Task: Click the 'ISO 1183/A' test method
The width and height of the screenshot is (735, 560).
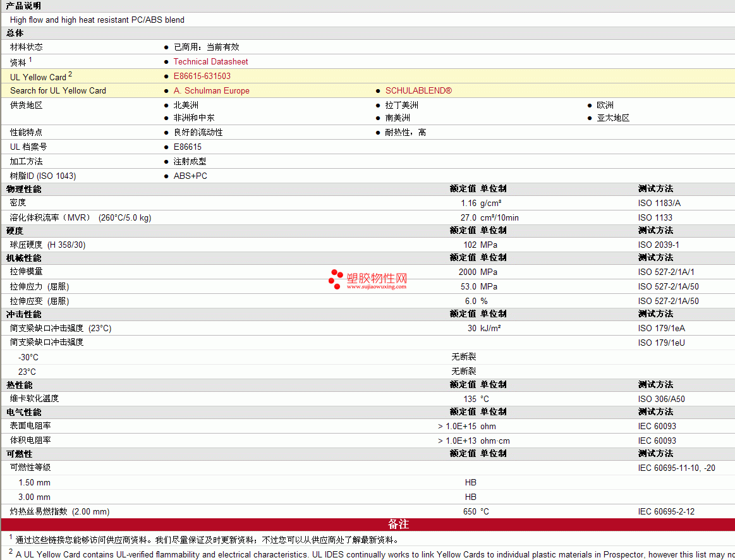Action: pos(660,203)
